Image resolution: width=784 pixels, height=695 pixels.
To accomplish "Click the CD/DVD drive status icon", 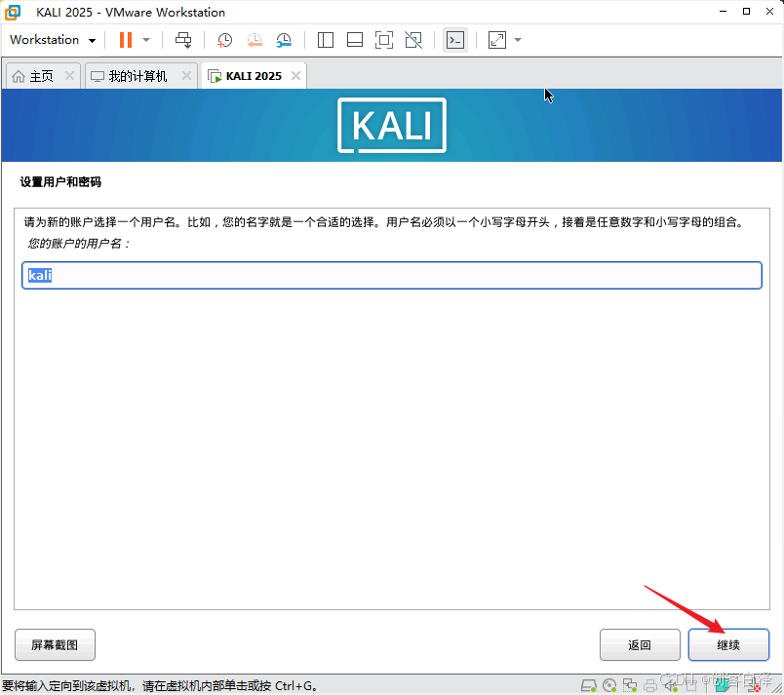I will (x=609, y=685).
